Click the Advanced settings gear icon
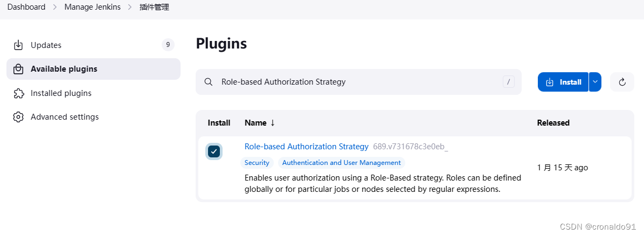 click(x=18, y=117)
